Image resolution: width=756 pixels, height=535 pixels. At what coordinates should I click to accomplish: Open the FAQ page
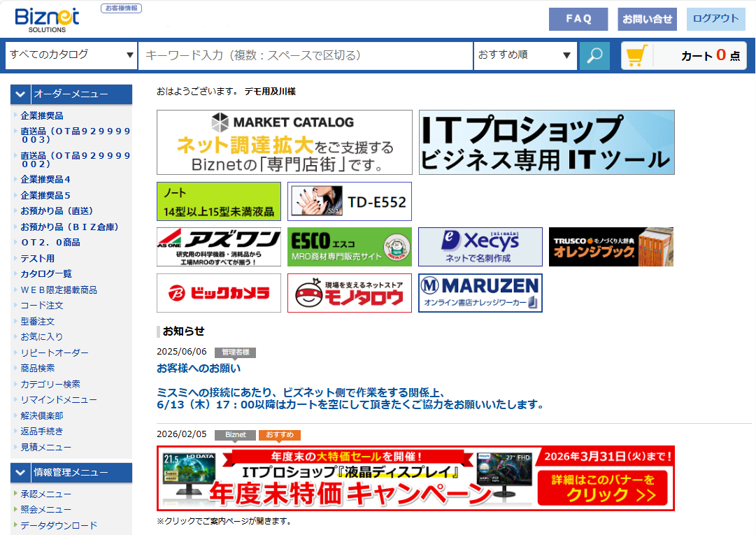(x=578, y=19)
